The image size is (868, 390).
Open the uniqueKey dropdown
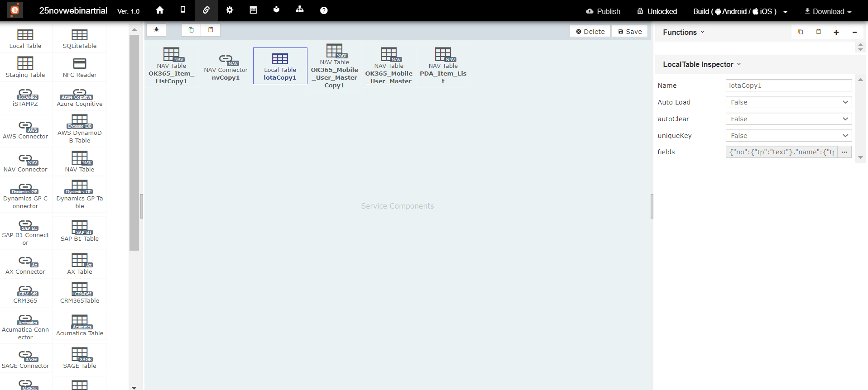(x=789, y=136)
